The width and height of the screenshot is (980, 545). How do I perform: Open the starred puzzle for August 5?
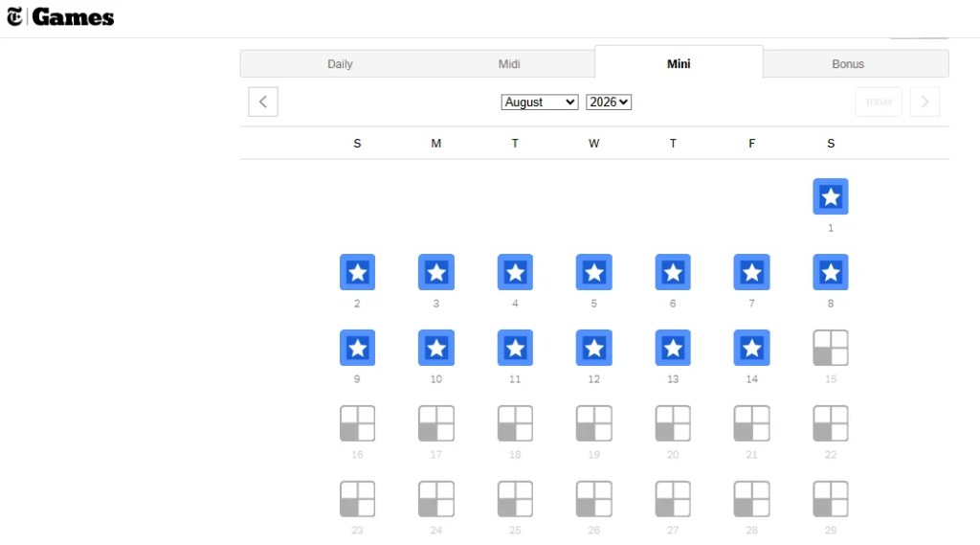point(593,272)
